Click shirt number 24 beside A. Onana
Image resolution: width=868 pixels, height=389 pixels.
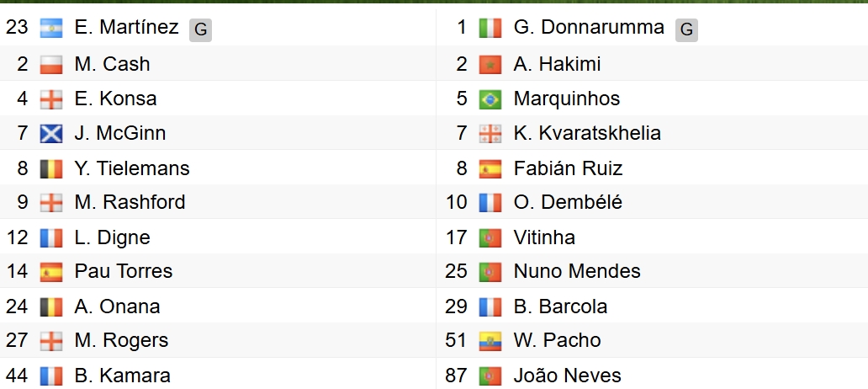[17, 306]
